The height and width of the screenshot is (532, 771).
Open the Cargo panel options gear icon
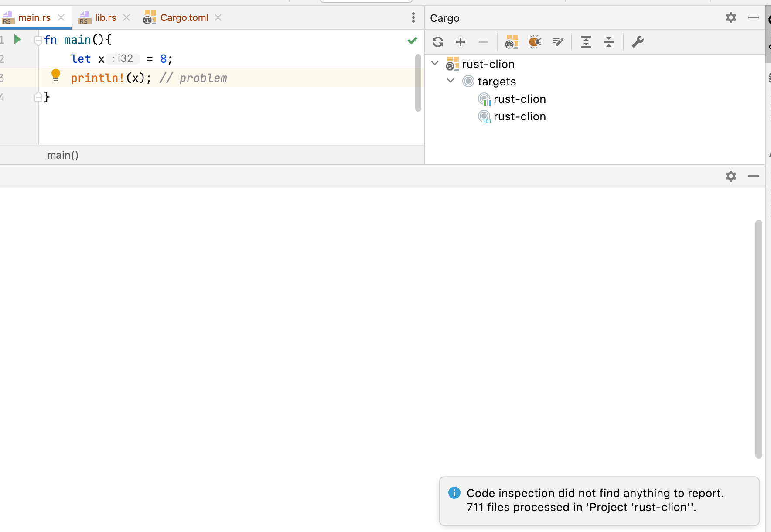tap(731, 18)
